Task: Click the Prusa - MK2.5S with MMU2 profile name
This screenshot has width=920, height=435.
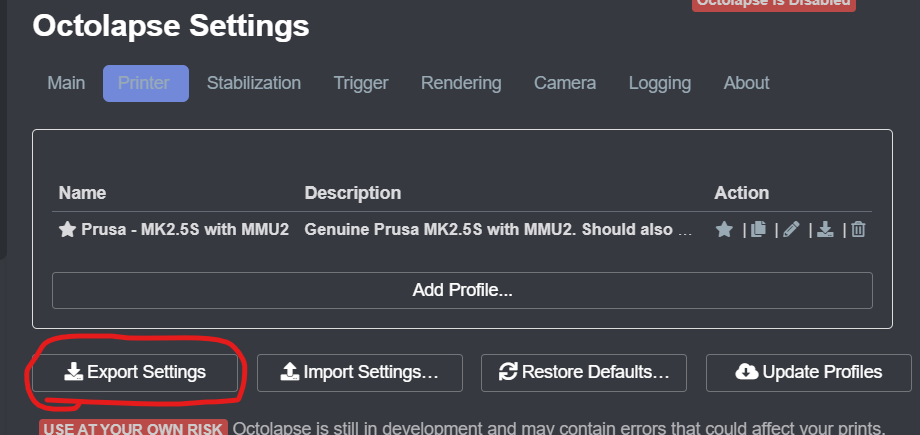Action: [185, 230]
